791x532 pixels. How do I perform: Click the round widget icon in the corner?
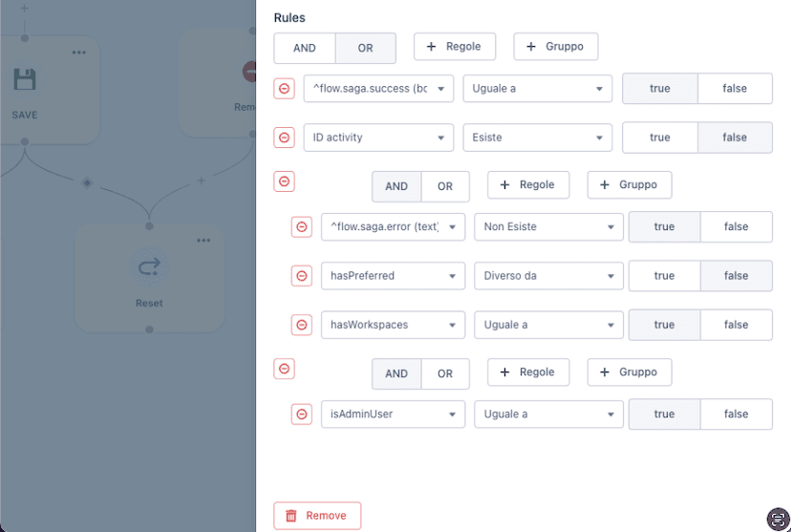pos(778,520)
